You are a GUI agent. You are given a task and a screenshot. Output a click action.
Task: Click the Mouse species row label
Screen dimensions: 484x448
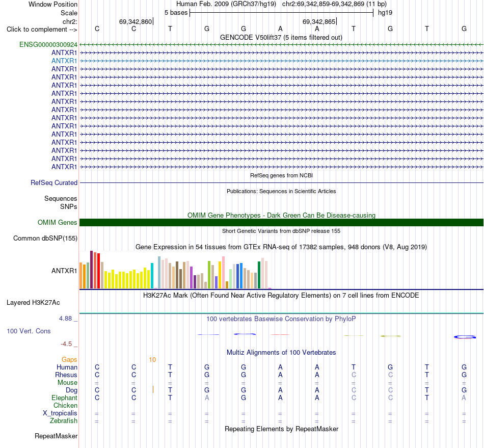click(x=67, y=383)
